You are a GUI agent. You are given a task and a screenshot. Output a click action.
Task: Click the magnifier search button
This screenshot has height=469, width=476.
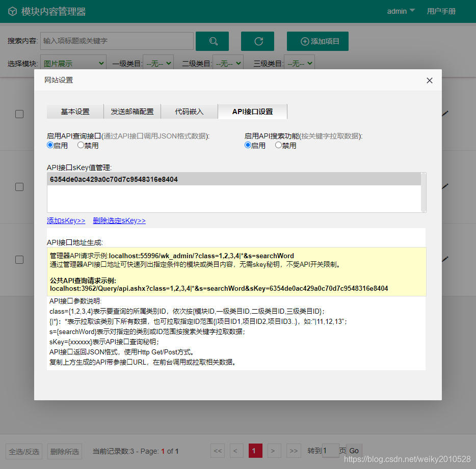[212, 41]
